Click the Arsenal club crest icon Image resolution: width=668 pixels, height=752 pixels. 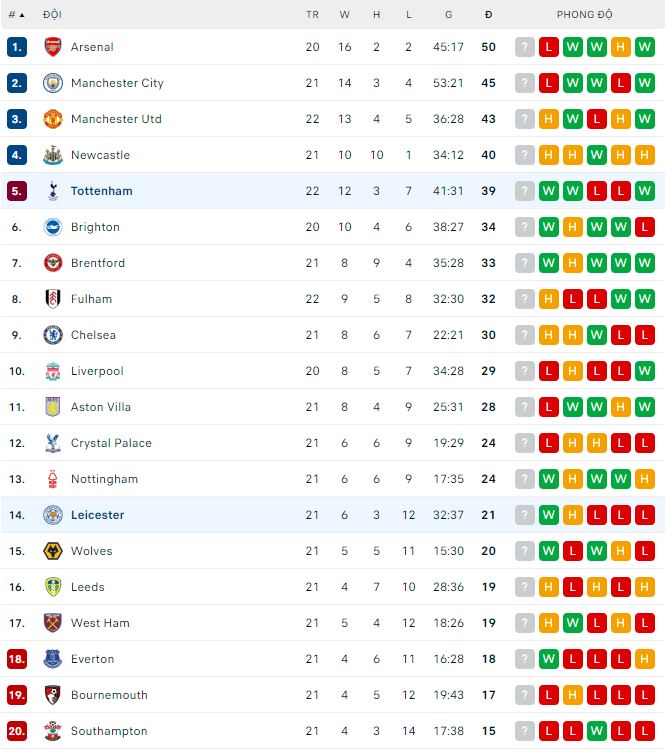point(53,47)
